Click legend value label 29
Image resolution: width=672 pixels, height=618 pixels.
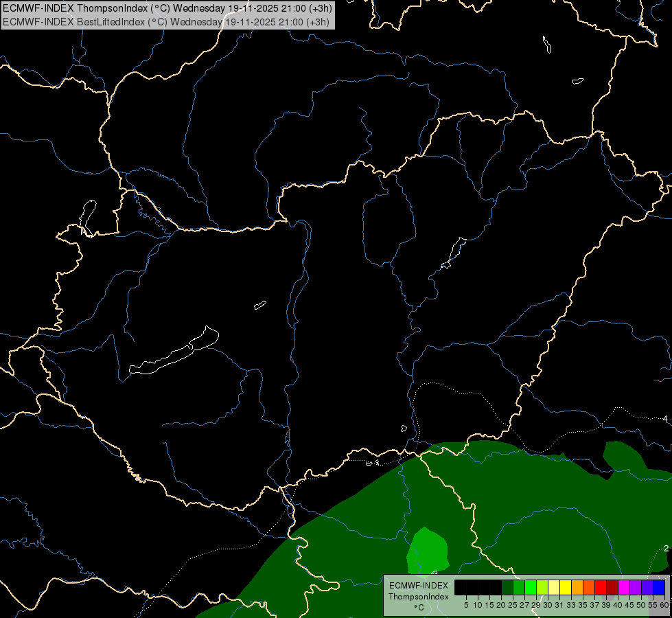pyautogui.click(x=536, y=605)
